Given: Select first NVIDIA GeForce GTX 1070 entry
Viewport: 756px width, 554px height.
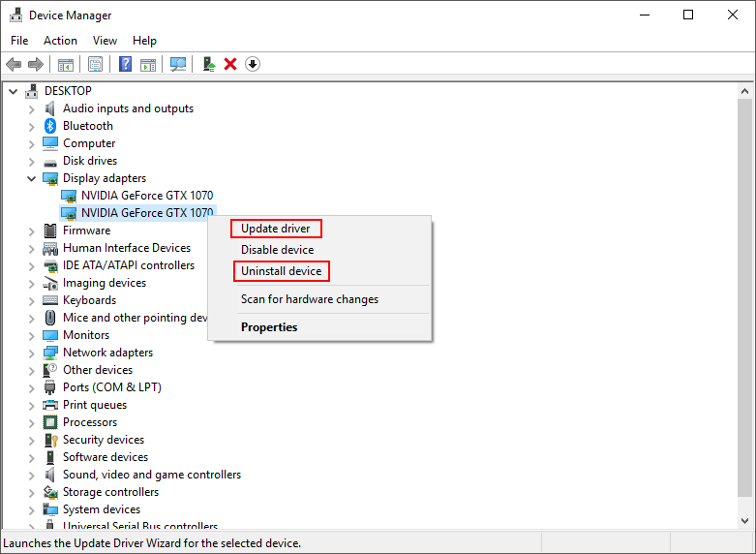Looking at the screenshot, I should coord(147,196).
